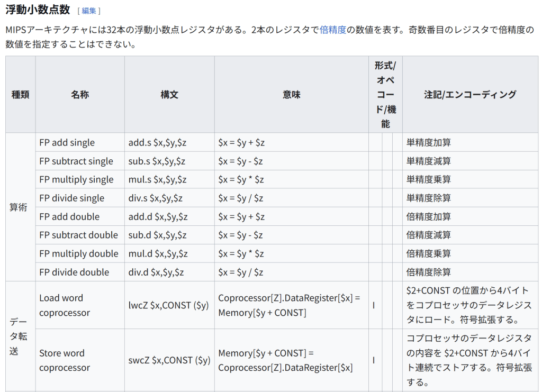542x392 pixels.
Task: Click the データ転送 category cell
Action: click(x=20, y=336)
